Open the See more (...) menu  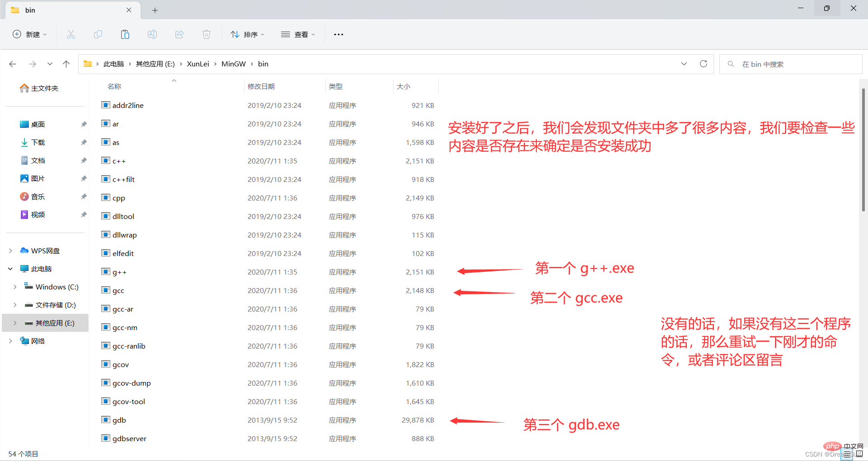(x=338, y=34)
